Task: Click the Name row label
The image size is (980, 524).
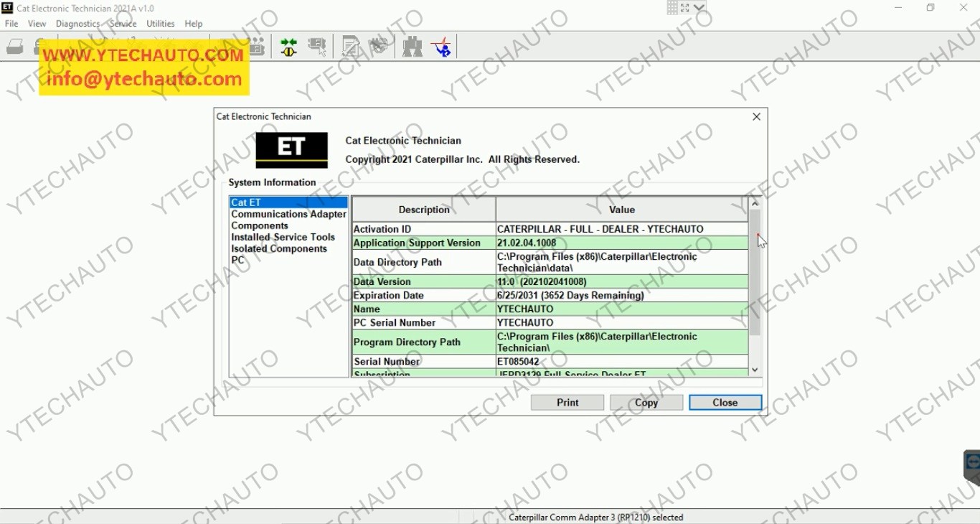Action: tap(367, 309)
